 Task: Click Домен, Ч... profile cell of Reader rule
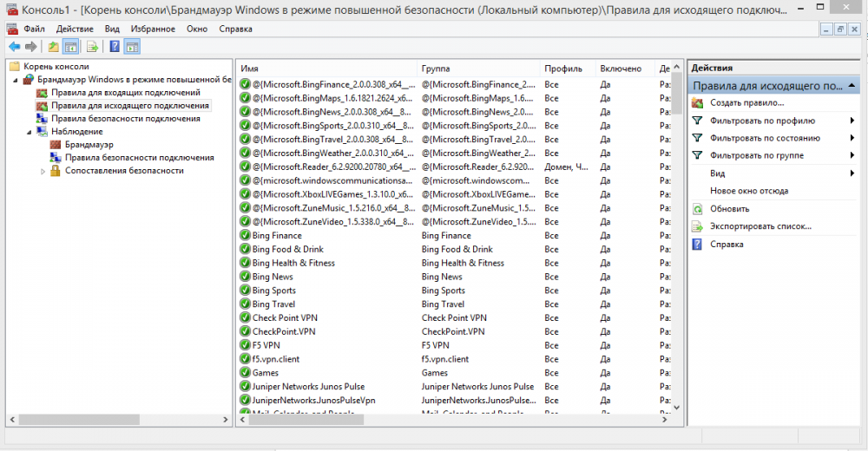pyautogui.click(x=566, y=167)
